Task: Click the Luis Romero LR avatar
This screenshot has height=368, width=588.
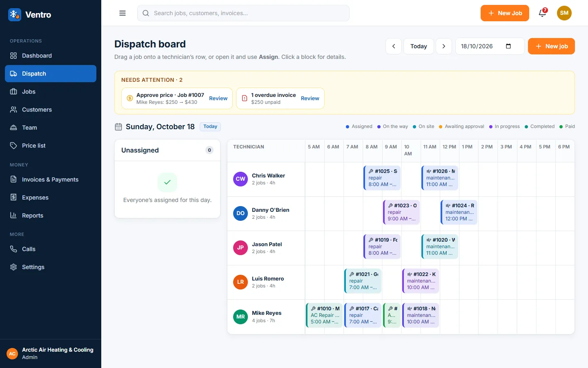Action: point(241,282)
